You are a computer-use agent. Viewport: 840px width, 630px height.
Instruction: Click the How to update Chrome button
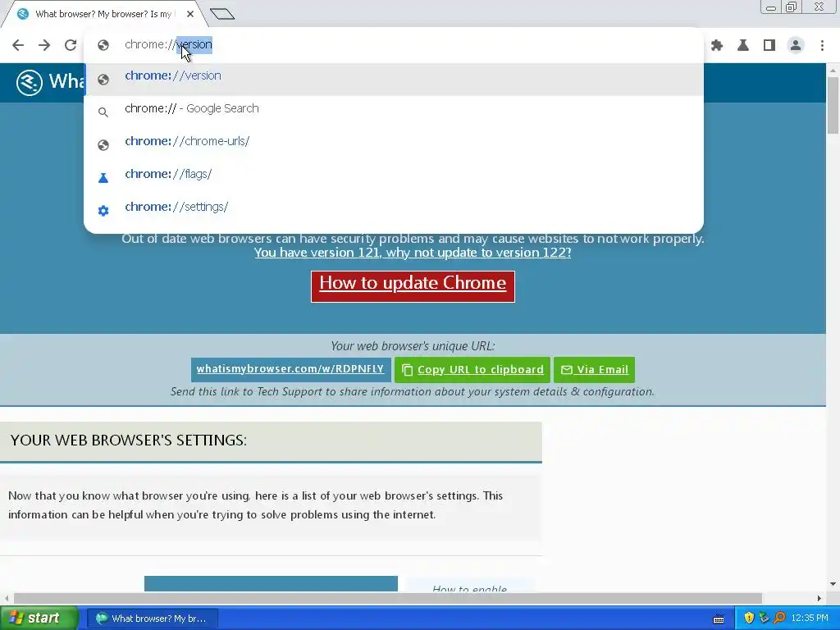pos(413,286)
